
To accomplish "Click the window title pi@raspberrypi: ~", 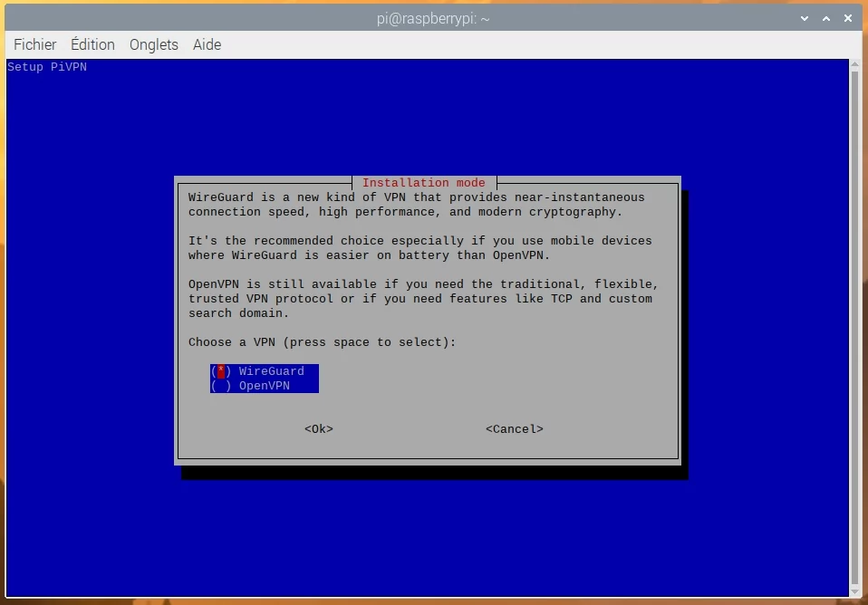I will tap(433, 19).
